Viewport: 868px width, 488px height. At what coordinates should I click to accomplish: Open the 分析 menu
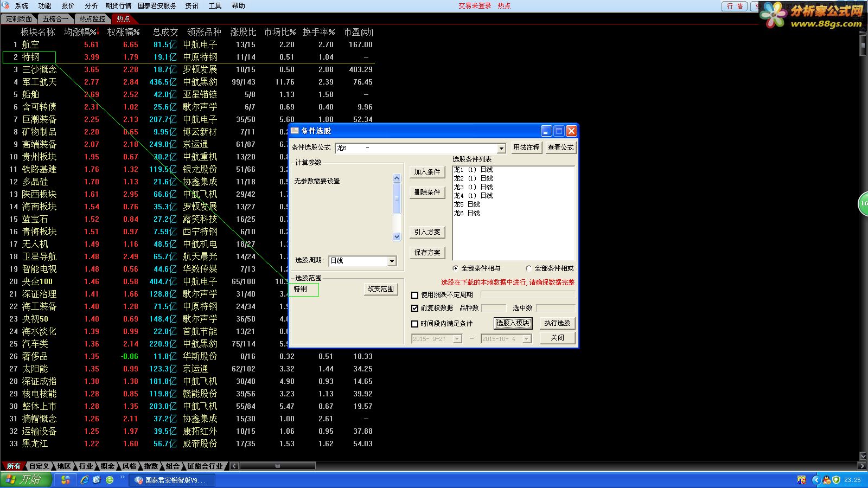pos(92,5)
